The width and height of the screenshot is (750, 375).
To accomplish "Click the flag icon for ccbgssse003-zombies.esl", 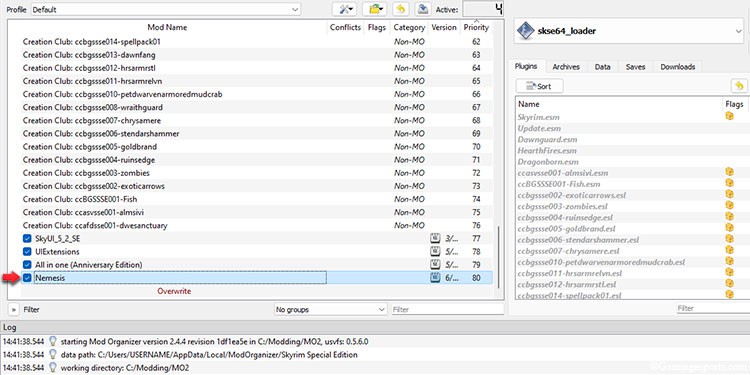I will [x=729, y=205].
